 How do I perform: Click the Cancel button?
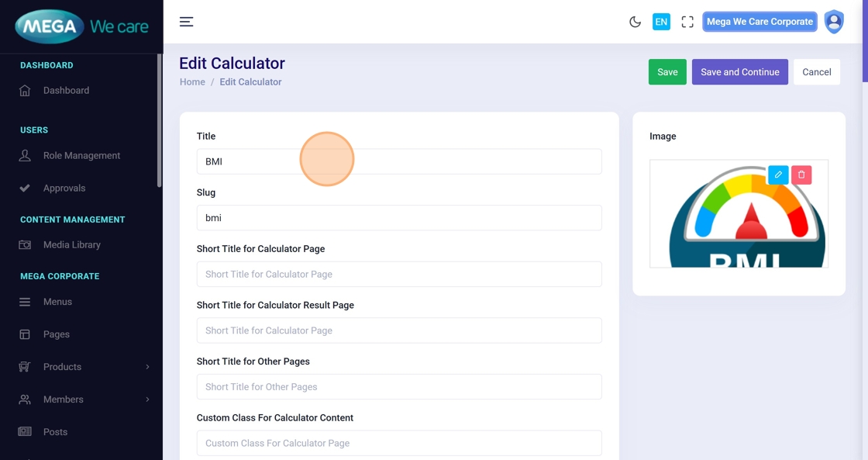click(816, 72)
